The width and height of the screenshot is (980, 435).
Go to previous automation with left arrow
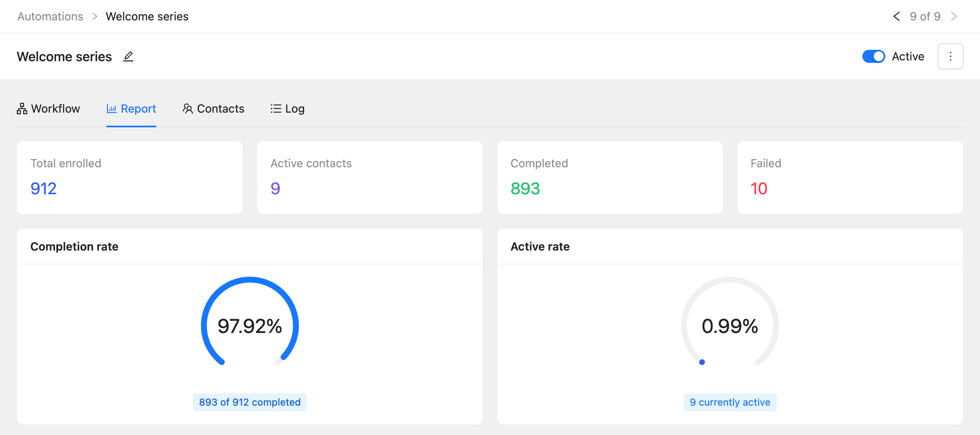896,16
